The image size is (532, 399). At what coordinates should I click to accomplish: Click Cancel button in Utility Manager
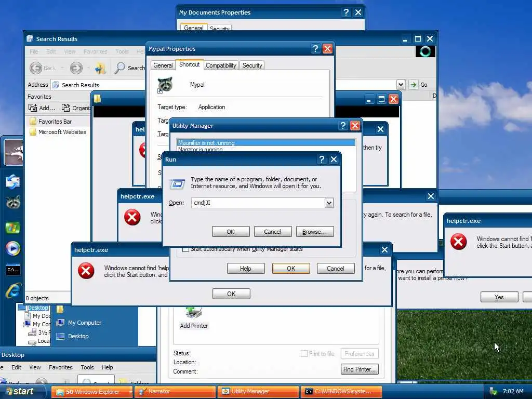pyautogui.click(x=336, y=269)
